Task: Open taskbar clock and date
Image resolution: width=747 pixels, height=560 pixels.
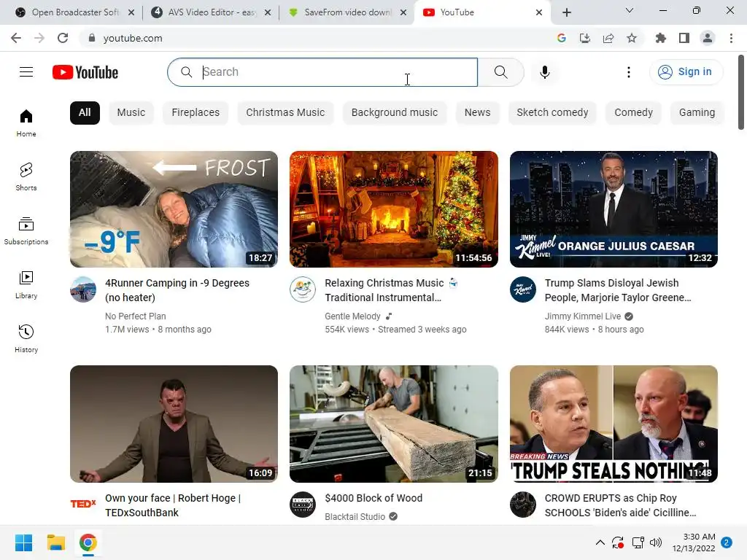Action: [694, 542]
